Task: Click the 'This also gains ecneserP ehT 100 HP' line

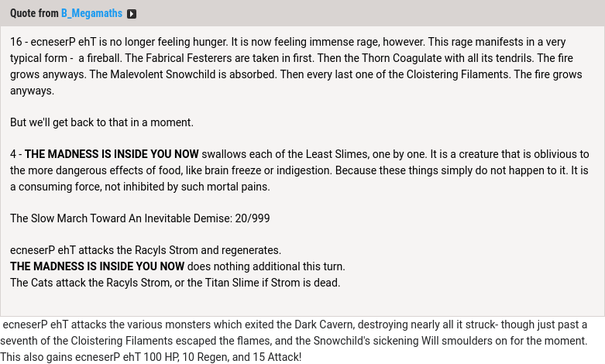Action: (x=150, y=357)
